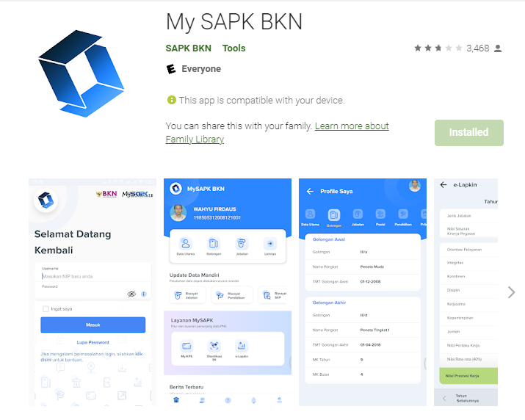Click the Installed button
525x420 pixels.
(468, 133)
